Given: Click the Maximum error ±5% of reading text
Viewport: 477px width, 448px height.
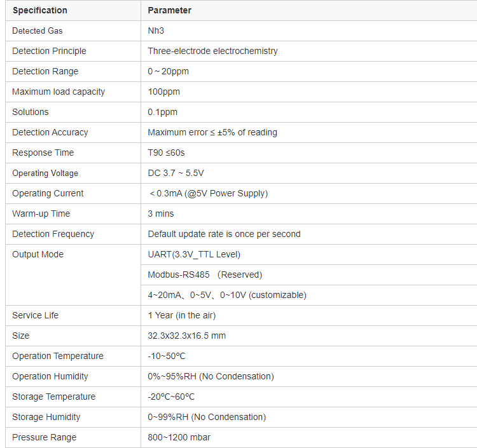Looking at the screenshot, I should (212, 133).
